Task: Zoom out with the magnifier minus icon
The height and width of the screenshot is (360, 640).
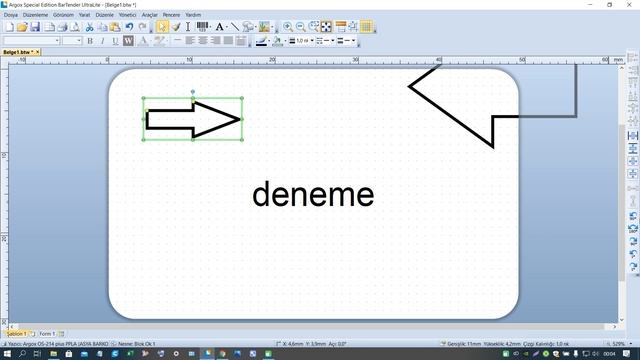Action: pos(301,27)
